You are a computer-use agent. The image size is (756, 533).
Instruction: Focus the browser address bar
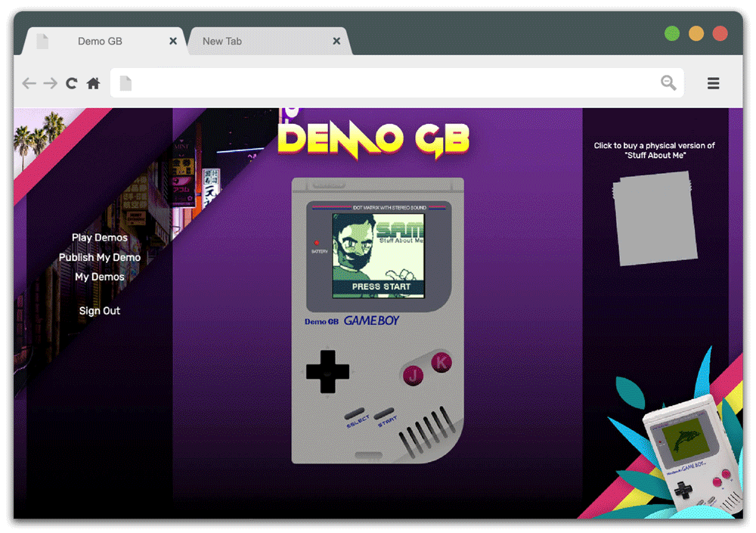(x=397, y=83)
